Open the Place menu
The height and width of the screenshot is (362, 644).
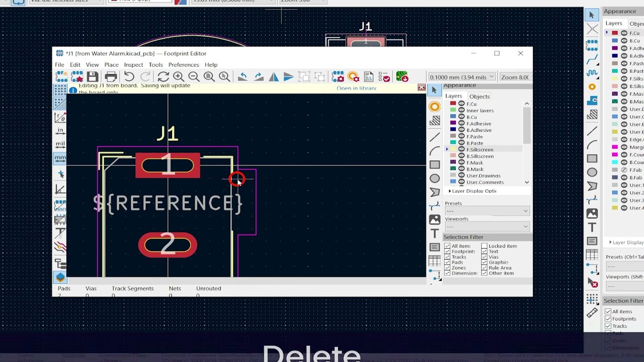coord(111,65)
